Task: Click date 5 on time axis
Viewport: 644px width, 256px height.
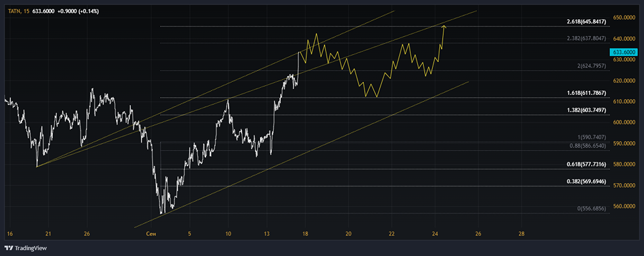Action: pyautogui.click(x=190, y=234)
